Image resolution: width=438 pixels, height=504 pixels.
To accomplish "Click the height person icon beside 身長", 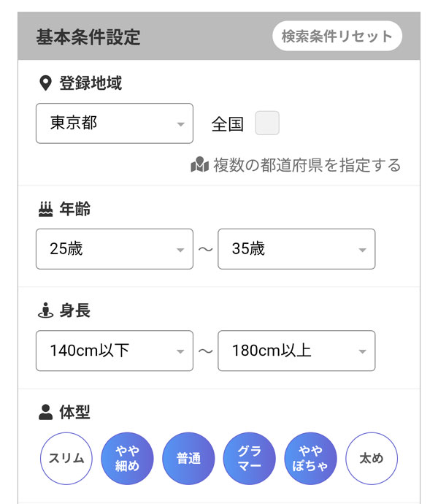I will [x=45, y=310].
